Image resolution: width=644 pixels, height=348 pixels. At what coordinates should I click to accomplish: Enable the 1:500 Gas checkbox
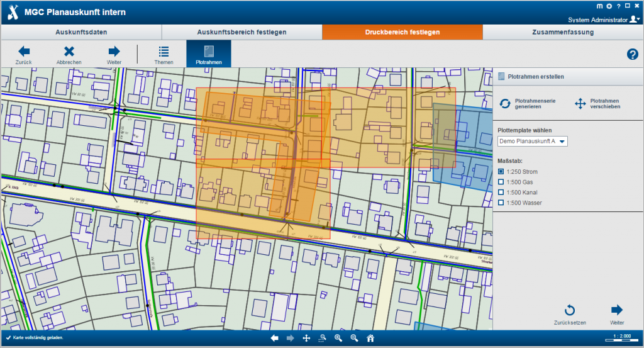coord(501,182)
